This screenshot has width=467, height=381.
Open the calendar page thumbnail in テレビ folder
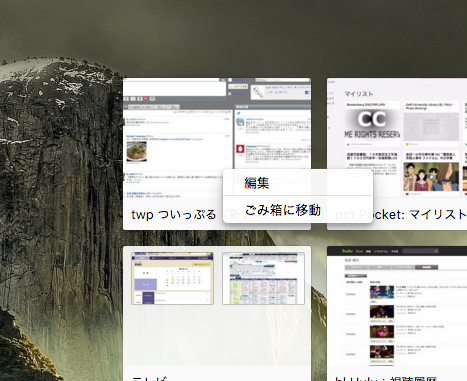tap(172, 278)
